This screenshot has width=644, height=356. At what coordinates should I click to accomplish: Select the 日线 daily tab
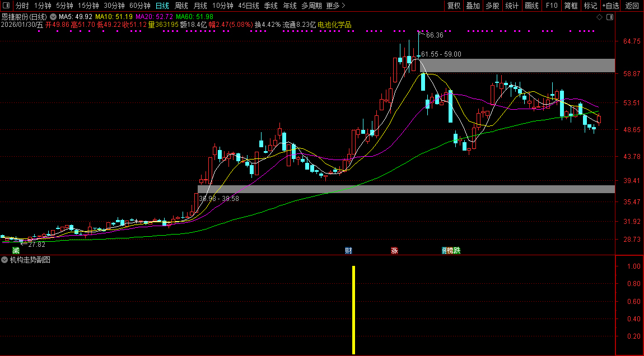click(162, 6)
